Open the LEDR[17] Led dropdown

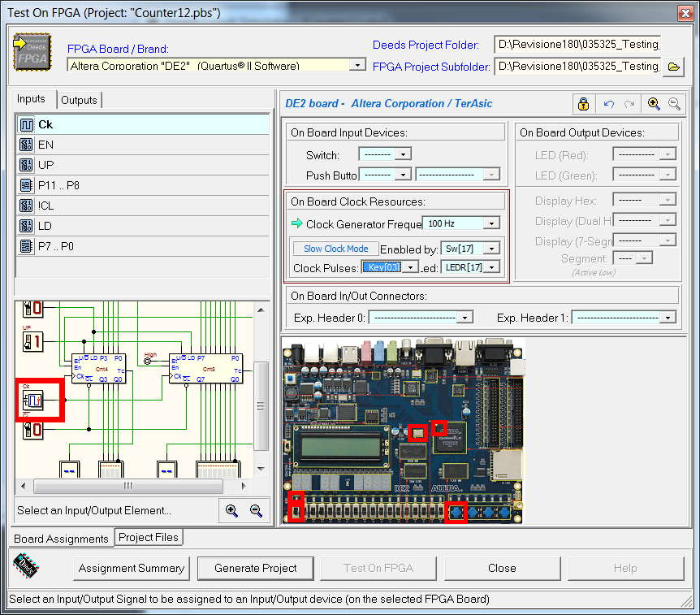[x=491, y=267]
